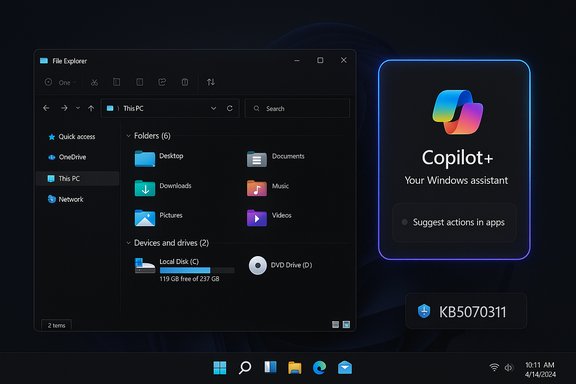Switch to details view in status bar
The height and width of the screenshot is (384, 576).
(x=335, y=324)
